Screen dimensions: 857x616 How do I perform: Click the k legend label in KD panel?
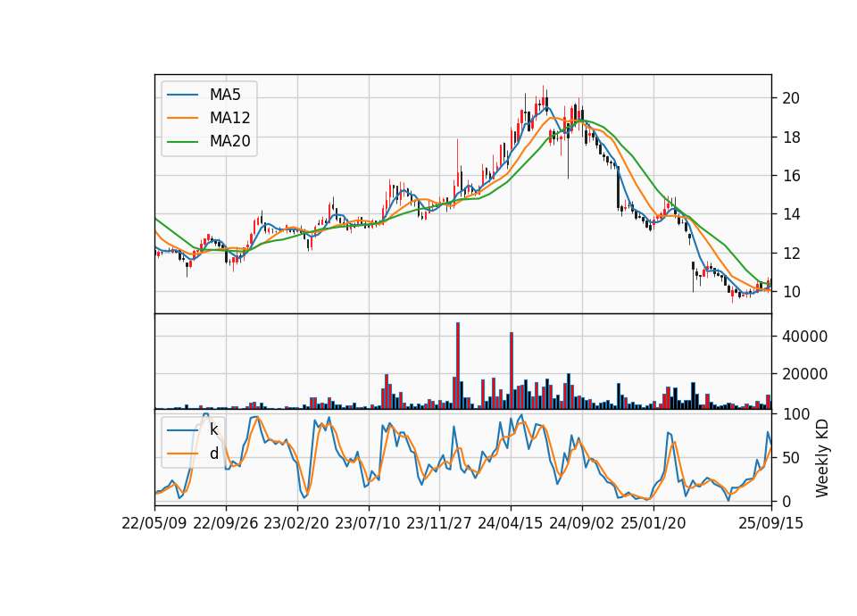point(213,430)
